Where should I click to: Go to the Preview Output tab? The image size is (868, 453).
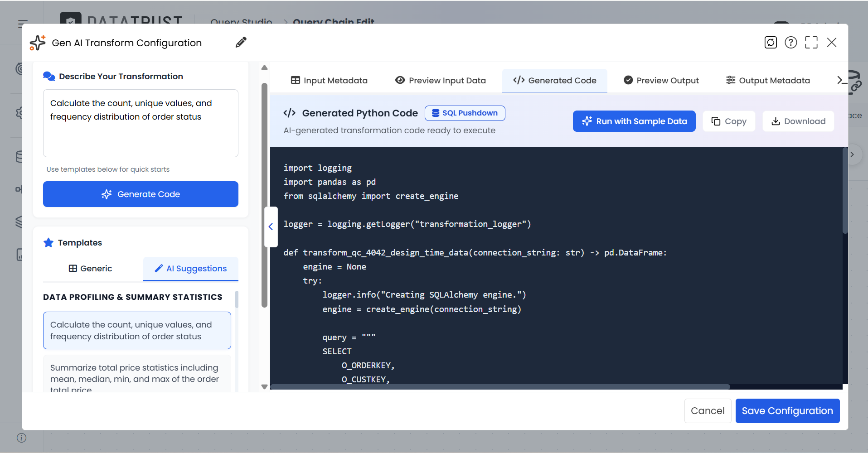(661, 80)
